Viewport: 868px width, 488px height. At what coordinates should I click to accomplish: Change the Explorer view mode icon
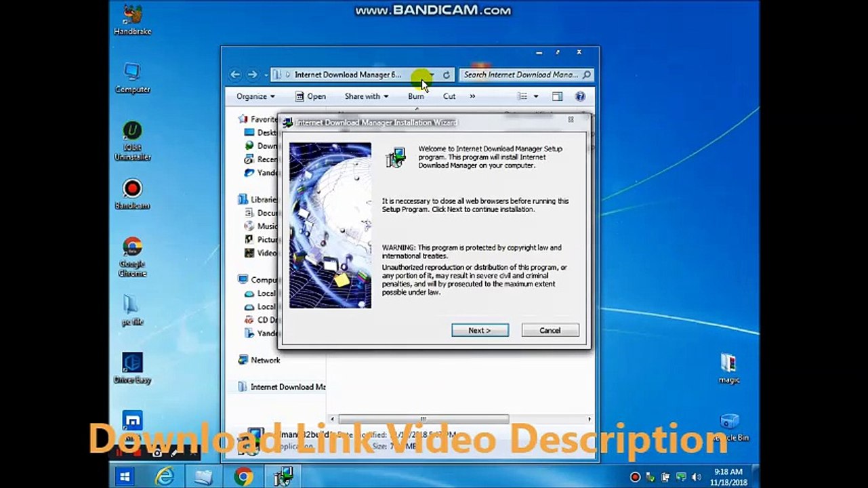[522, 96]
